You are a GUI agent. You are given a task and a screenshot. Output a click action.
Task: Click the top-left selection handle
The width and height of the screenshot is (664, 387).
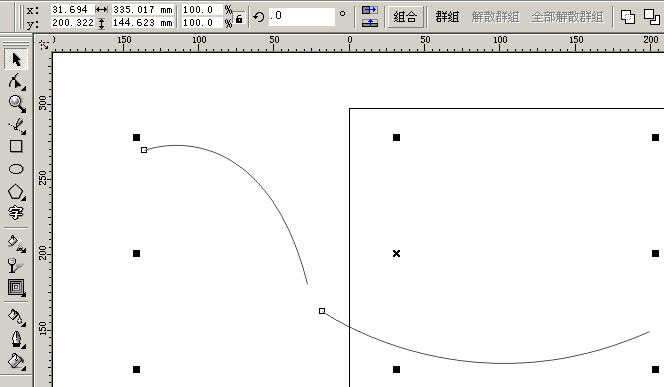(x=136, y=138)
